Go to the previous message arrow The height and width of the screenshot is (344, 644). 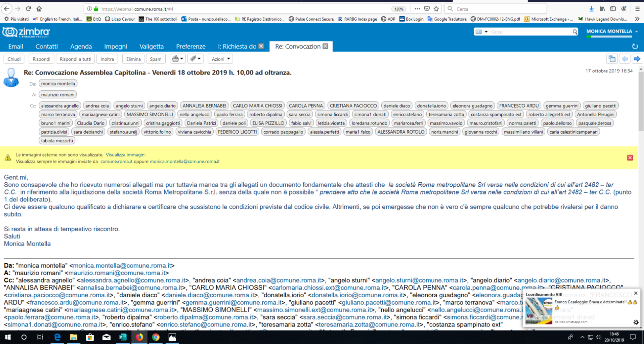625,59
